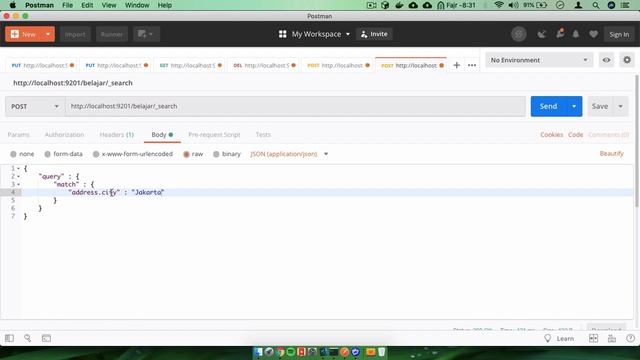Open the My Workspace dropdown
Image resolution: width=640 pixels, height=360 pixels.
coord(320,34)
